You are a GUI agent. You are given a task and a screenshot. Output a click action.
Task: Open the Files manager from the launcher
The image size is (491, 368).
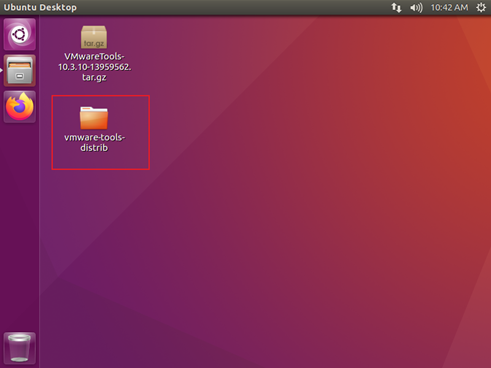(20, 71)
